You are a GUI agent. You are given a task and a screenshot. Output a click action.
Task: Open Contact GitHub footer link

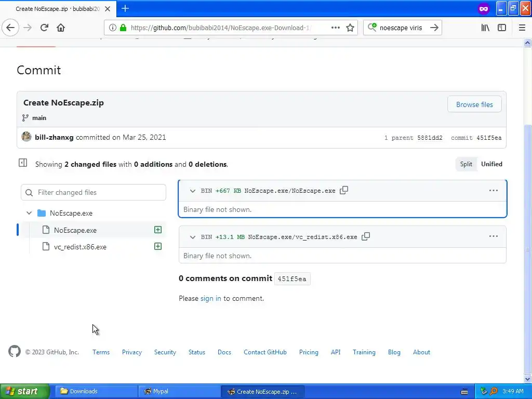[x=265, y=352]
